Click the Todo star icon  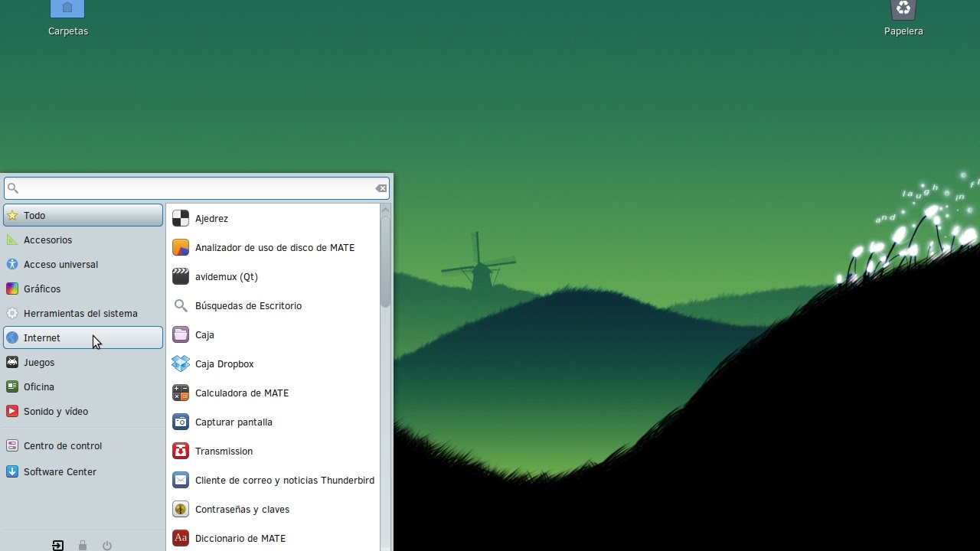(x=12, y=216)
